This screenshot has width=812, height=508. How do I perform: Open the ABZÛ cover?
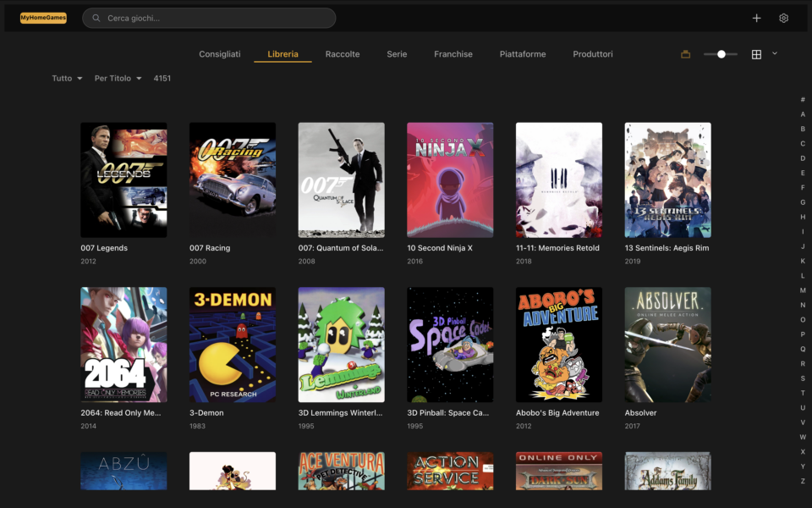(x=123, y=471)
